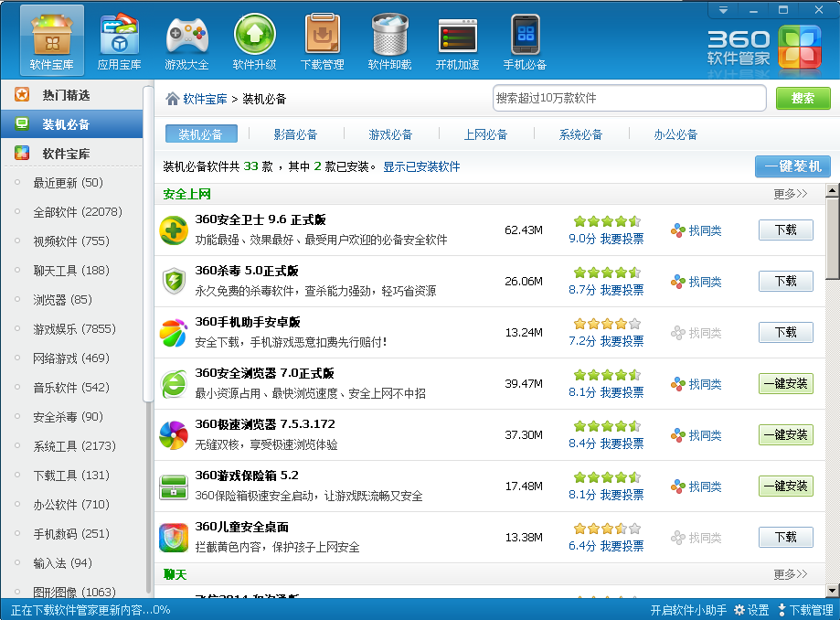Switch to 影音必备 tab

(x=295, y=134)
